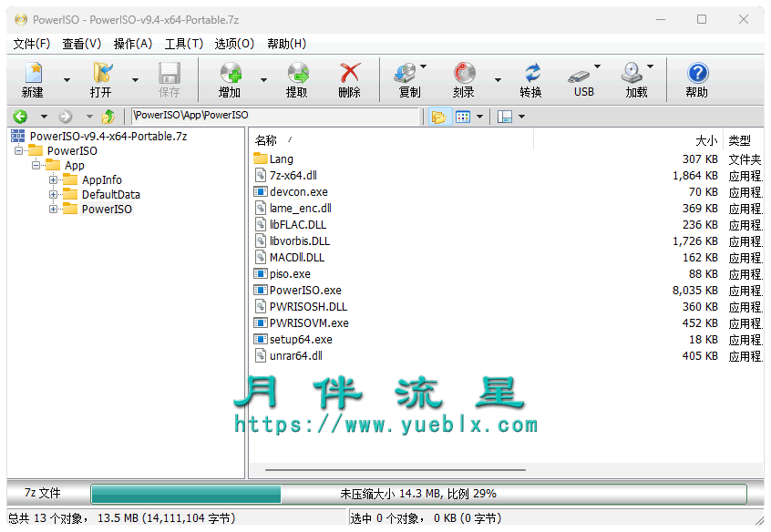Open the 刻录 dropdown arrow
The image size is (771, 532).
click(499, 79)
